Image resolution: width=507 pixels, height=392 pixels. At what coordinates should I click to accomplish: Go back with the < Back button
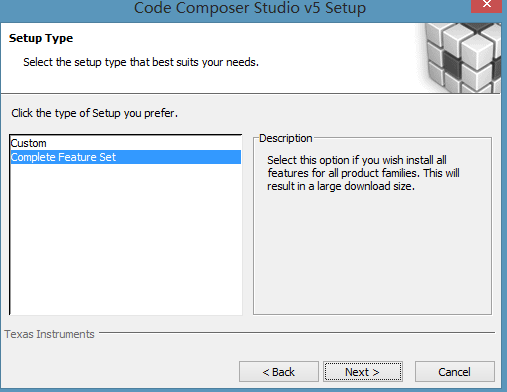tap(279, 372)
